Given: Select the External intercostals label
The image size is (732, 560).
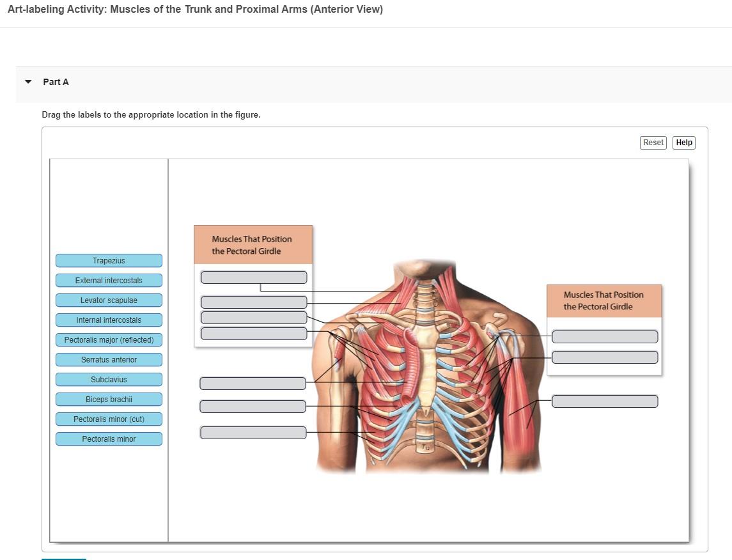Looking at the screenshot, I should point(109,280).
